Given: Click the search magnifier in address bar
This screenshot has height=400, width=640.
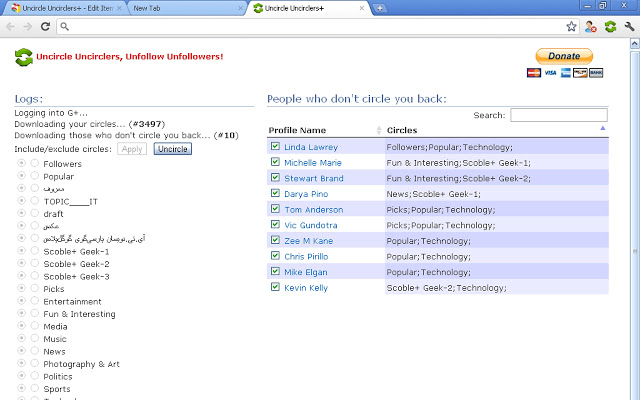Looking at the screenshot, I should [64, 27].
